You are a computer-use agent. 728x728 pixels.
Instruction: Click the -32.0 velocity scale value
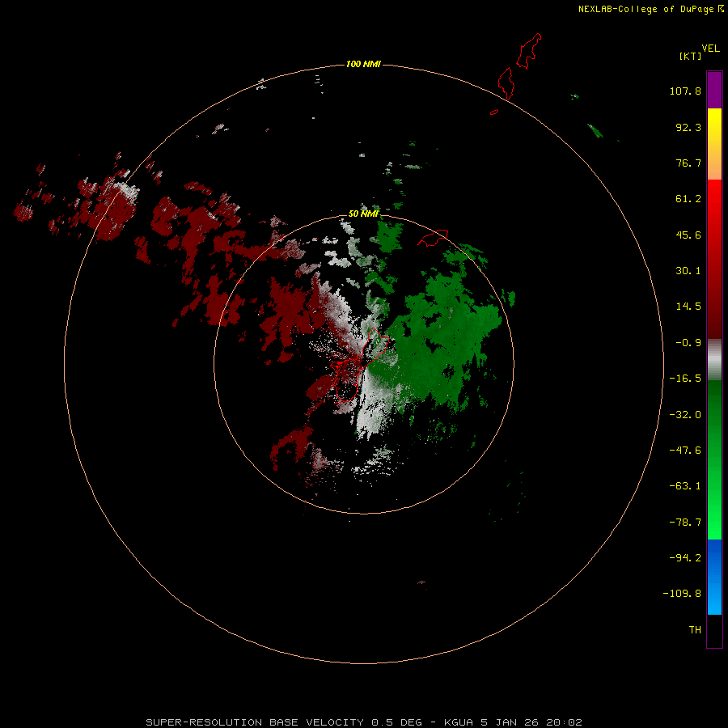(685, 415)
